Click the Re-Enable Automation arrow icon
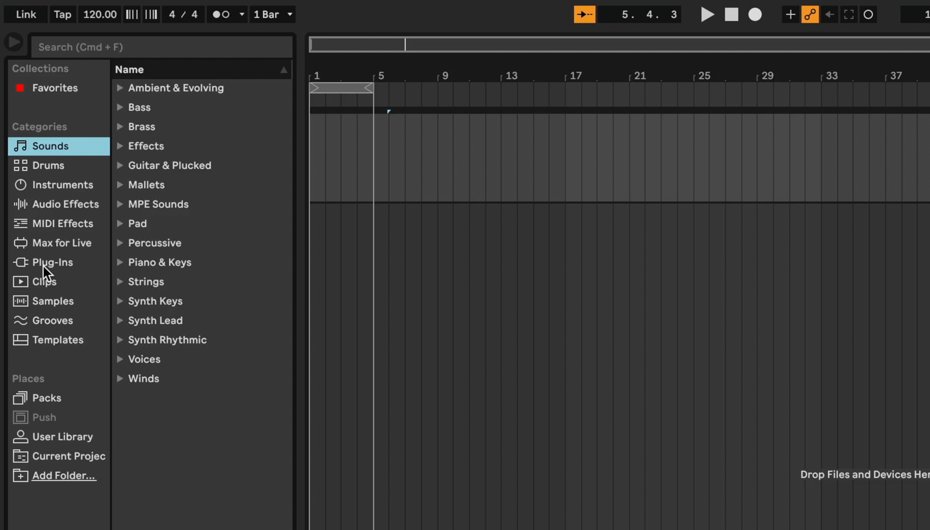The height and width of the screenshot is (530, 930). click(x=829, y=14)
